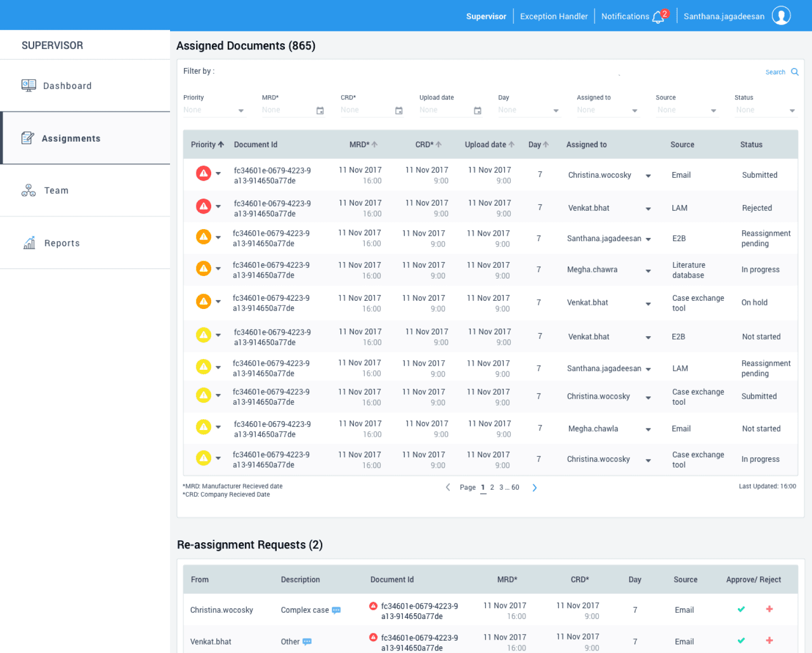Image resolution: width=812 pixels, height=653 pixels.
Task: Change priority of first red alert document
Action: pos(218,174)
